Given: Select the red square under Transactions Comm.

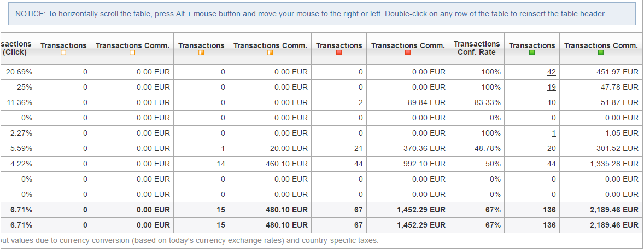Looking at the screenshot, I should pyautogui.click(x=408, y=53).
